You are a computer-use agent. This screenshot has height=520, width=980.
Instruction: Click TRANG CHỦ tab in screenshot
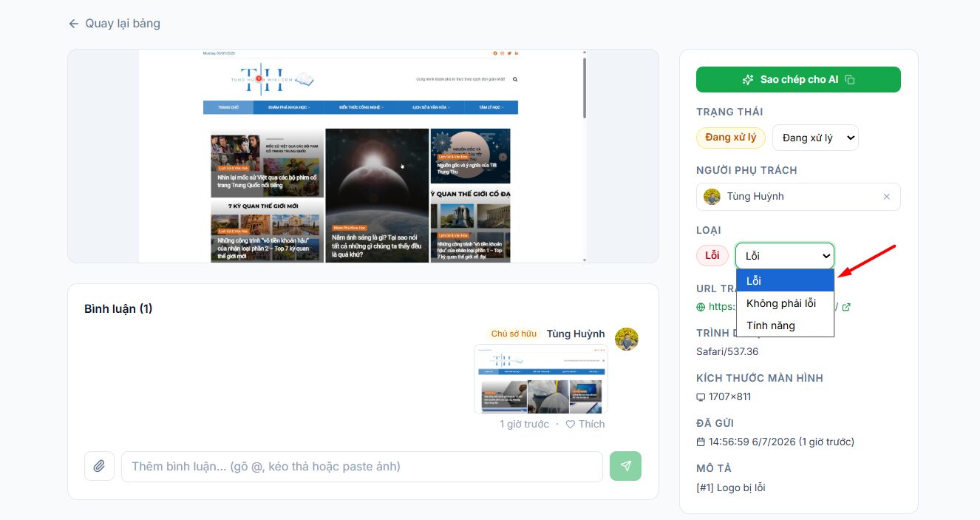[x=228, y=107]
